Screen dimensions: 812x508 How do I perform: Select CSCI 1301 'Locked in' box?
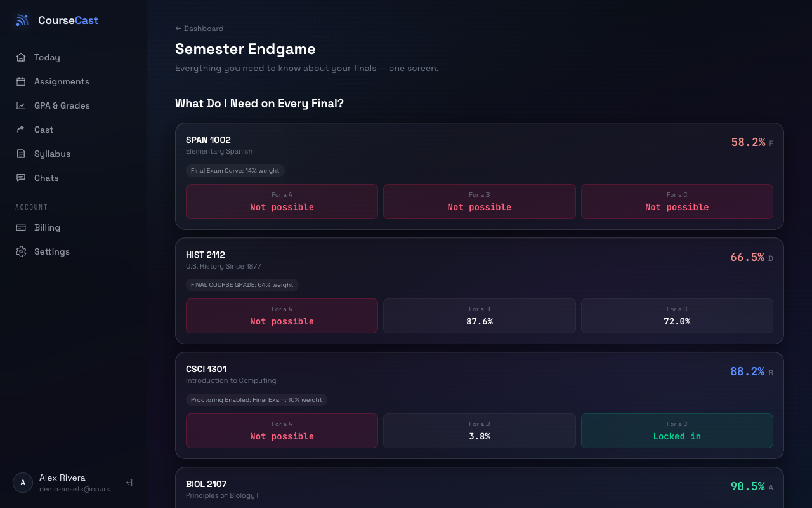(x=677, y=431)
